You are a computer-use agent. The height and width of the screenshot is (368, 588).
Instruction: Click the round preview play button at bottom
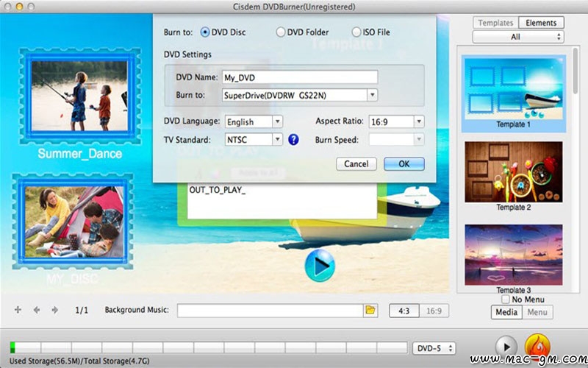(x=506, y=347)
